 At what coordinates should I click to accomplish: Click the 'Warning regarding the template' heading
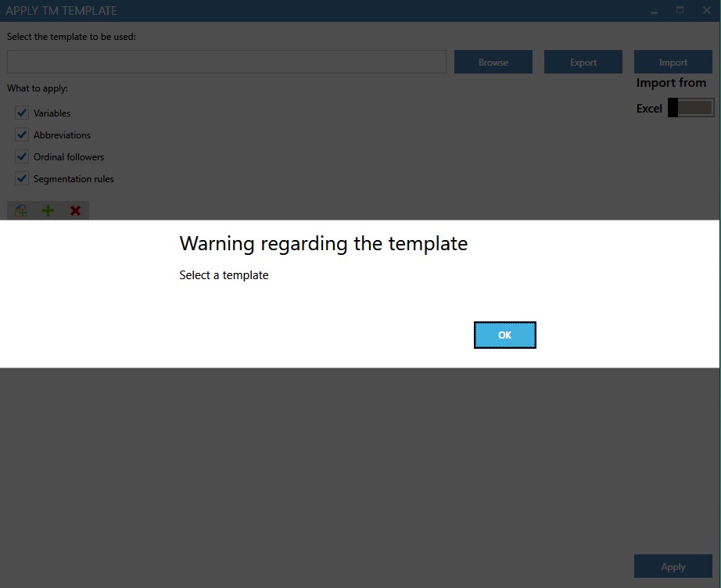(323, 244)
